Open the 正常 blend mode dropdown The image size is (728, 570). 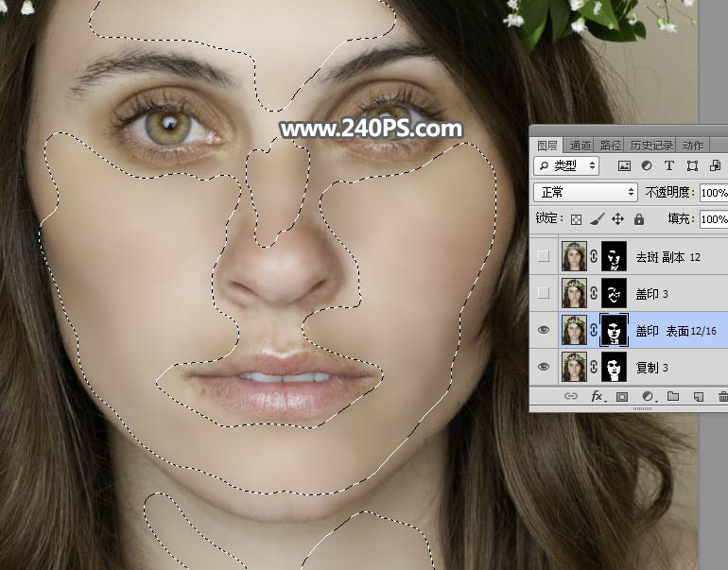(586, 192)
